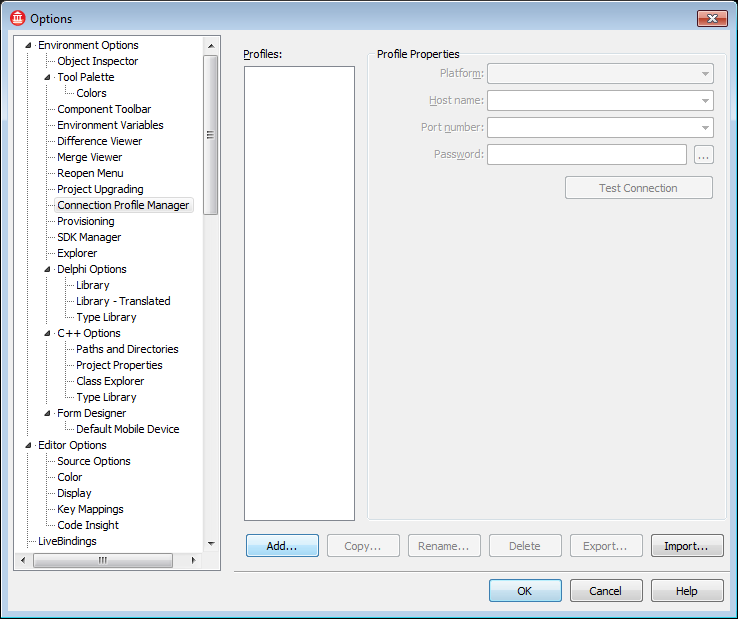Screen dimensions: 738x619
Task: Select Object Inspector in options tree
Action: coord(97,61)
